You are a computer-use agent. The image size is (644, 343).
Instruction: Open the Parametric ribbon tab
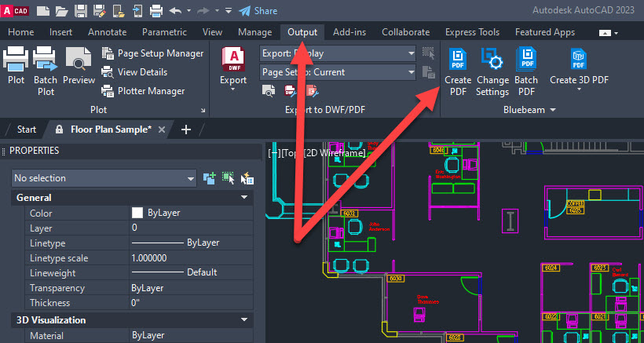tap(164, 32)
